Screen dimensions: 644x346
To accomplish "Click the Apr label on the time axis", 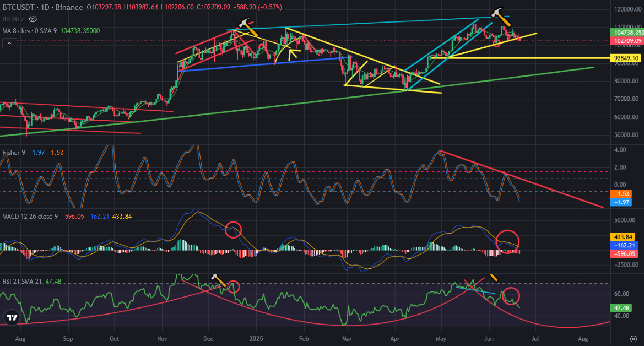I will click(394, 339).
